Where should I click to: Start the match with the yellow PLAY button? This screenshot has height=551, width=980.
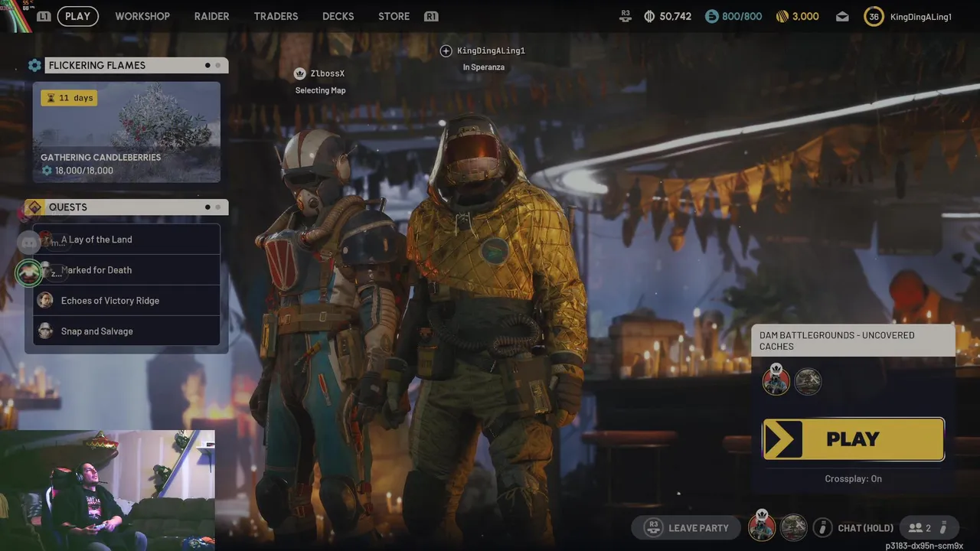click(854, 439)
